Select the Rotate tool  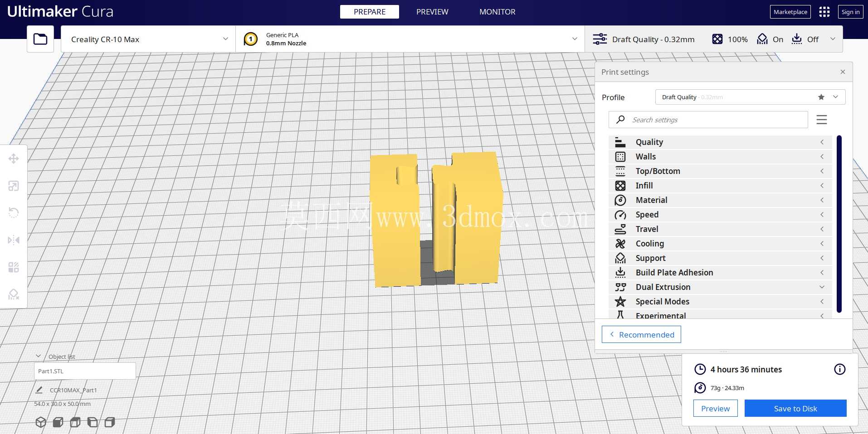(14, 213)
